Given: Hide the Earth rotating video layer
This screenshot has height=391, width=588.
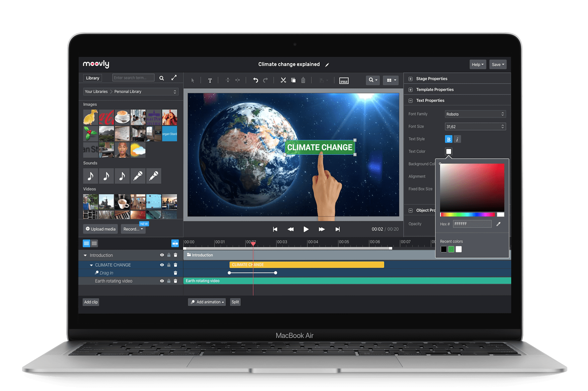Looking at the screenshot, I should point(162,281).
